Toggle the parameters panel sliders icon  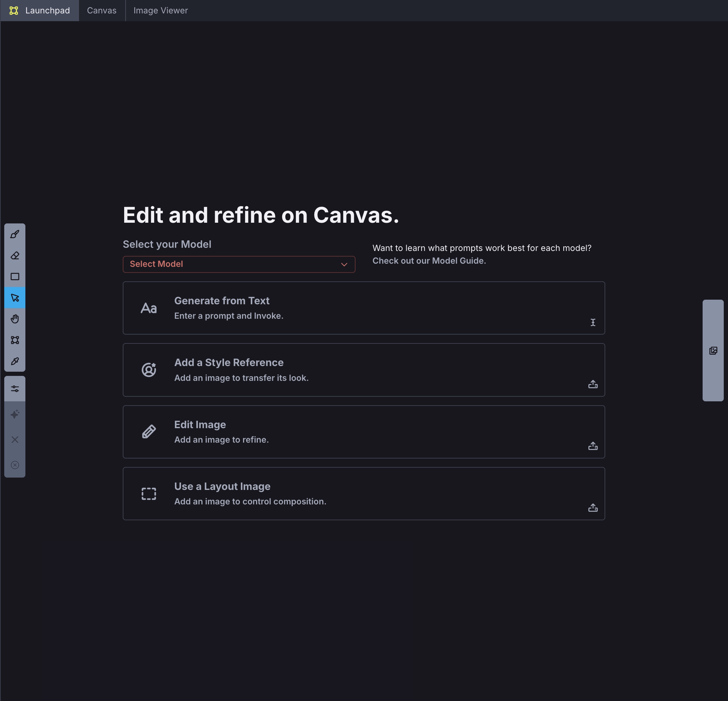click(15, 389)
